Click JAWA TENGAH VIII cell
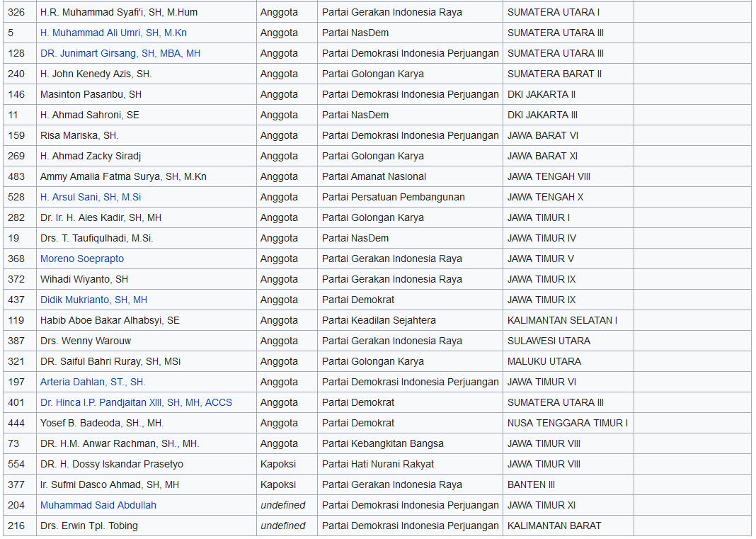 click(x=568, y=176)
